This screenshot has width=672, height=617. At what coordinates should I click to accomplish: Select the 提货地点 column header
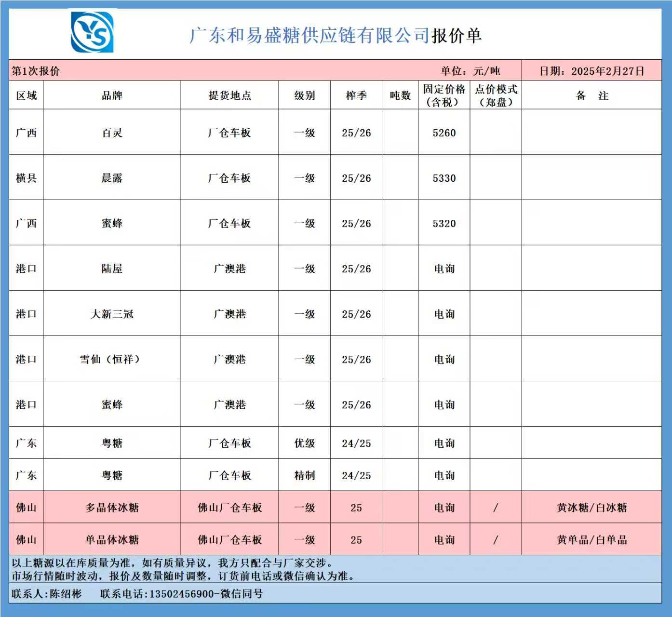[x=229, y=95]
